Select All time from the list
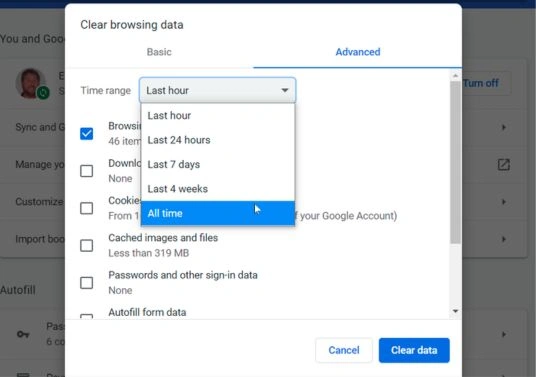Viewport: 536px width, 377px height. (218, 213)
